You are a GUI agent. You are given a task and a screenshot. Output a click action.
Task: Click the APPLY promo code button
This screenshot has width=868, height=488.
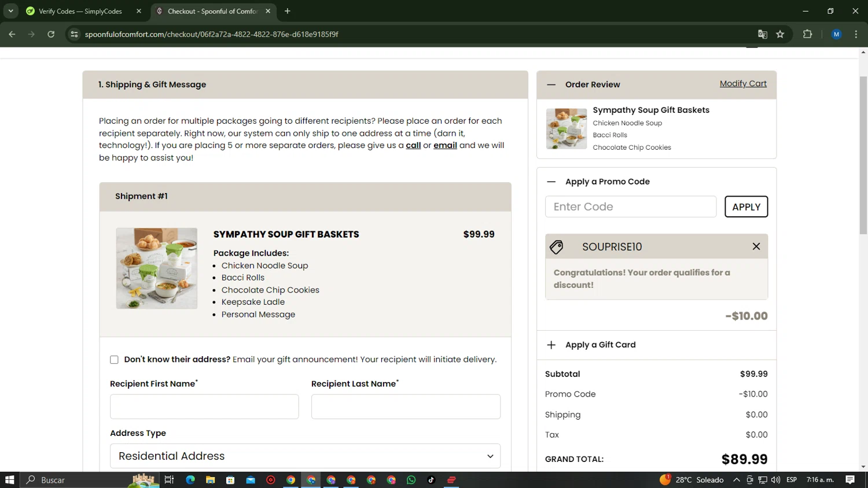coord(746,207)
